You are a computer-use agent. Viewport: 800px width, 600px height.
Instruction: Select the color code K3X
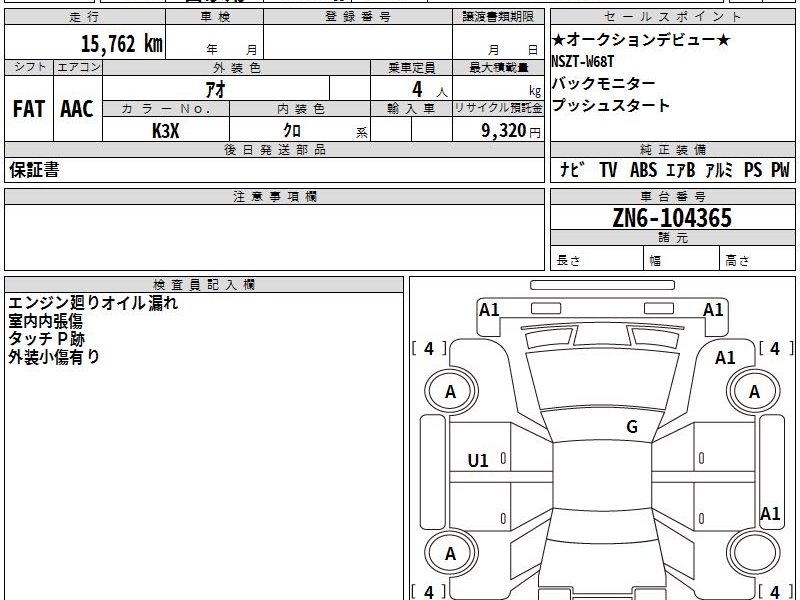click(166, 131)
